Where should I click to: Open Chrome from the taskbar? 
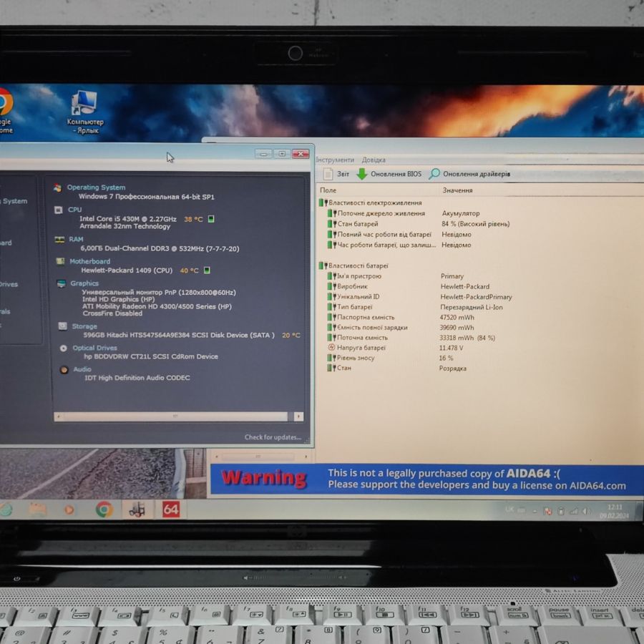[x=104, y=509]
